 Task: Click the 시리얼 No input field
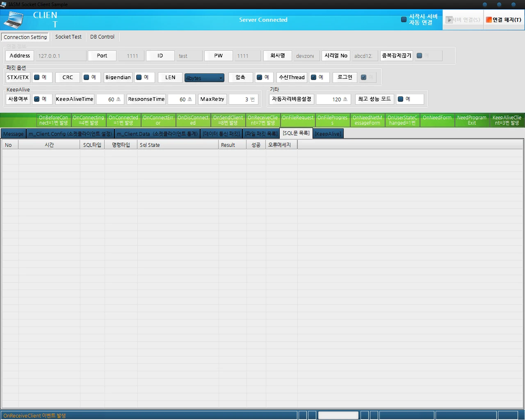364,56
